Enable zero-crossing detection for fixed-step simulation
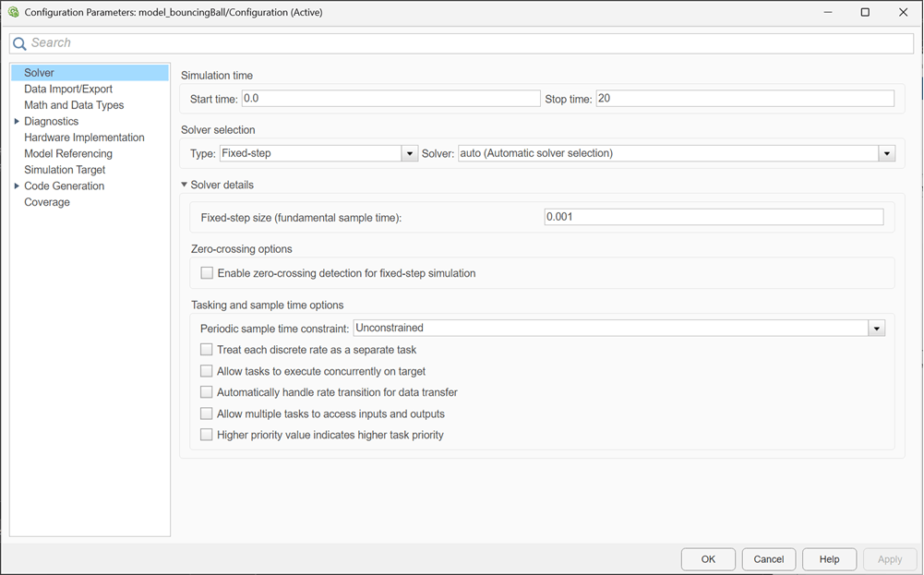The image size is (924, 575). point(207,273)
